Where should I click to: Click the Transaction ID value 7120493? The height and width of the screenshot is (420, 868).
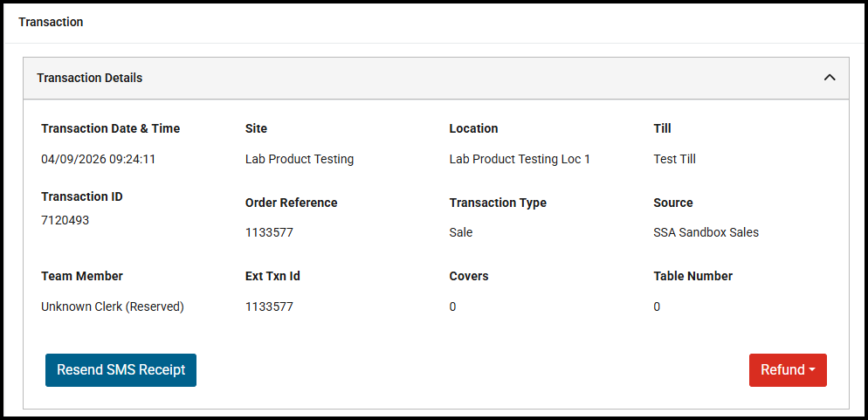[65, 220]
